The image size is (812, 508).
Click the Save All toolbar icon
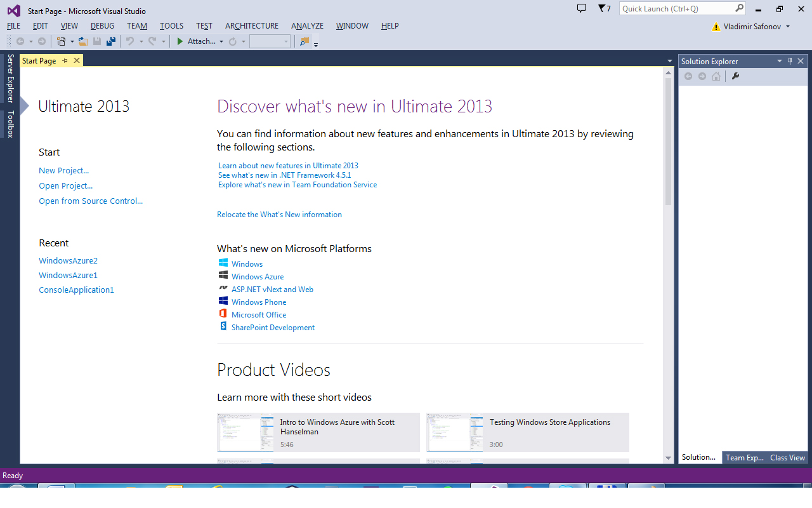point(111,41)
